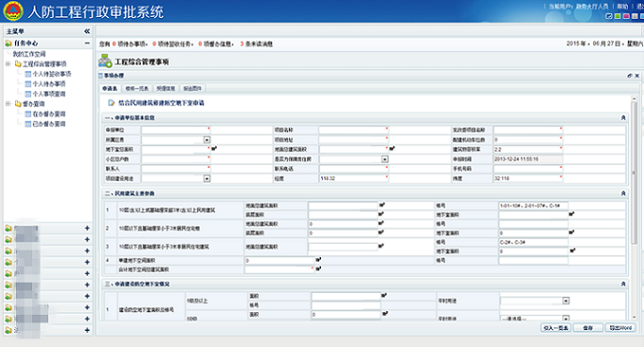The height and width of the screenshot is (347, 644).
Task: Click the 保存 save button
Action: pos(588,328)
